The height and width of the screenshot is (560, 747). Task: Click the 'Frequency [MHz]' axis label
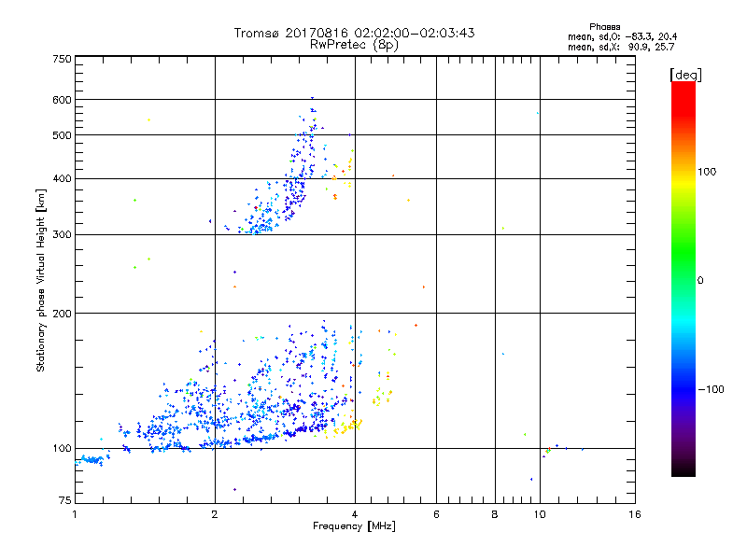pyautogui.click(x=354, y=526)
